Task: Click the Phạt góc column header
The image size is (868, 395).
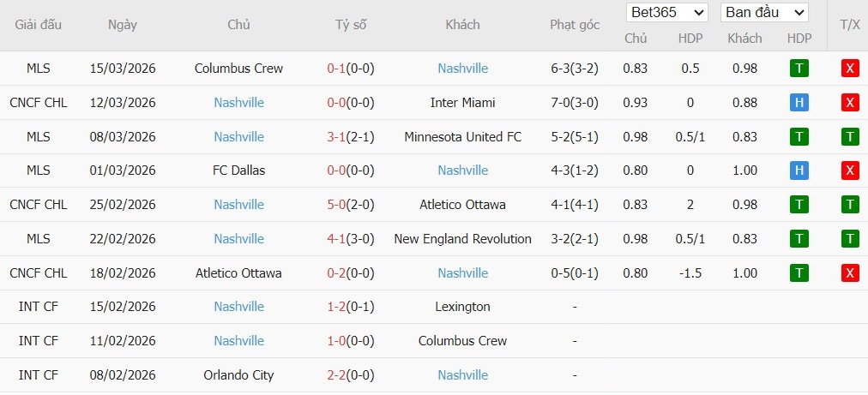Action: 575,25
